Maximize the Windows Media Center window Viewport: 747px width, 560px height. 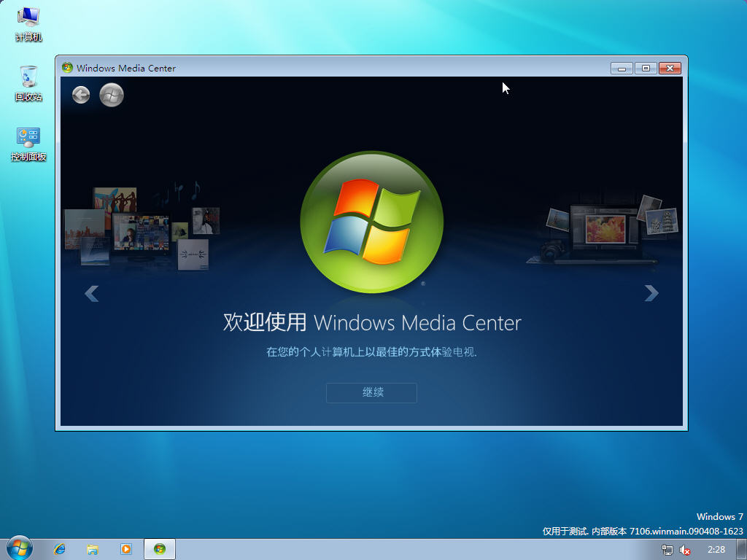646,69
